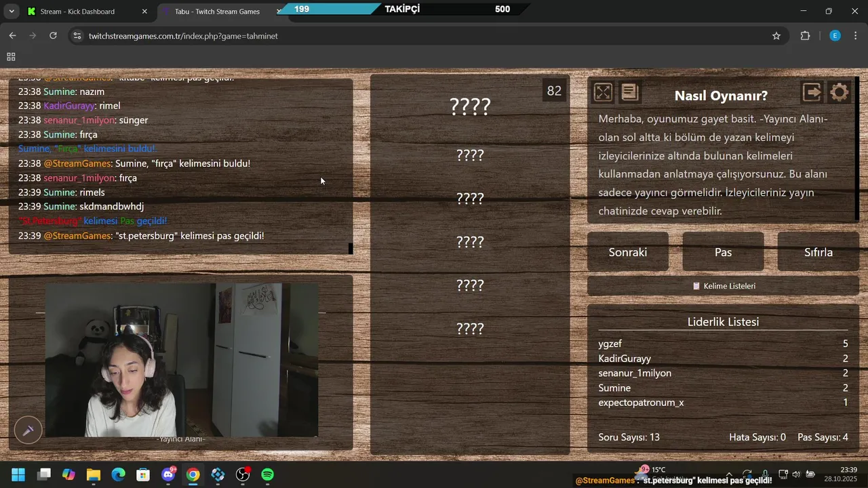Screen dimensions: 868x488
Task: Launch Copilot from the taskbar
Action: coord(68,474)
